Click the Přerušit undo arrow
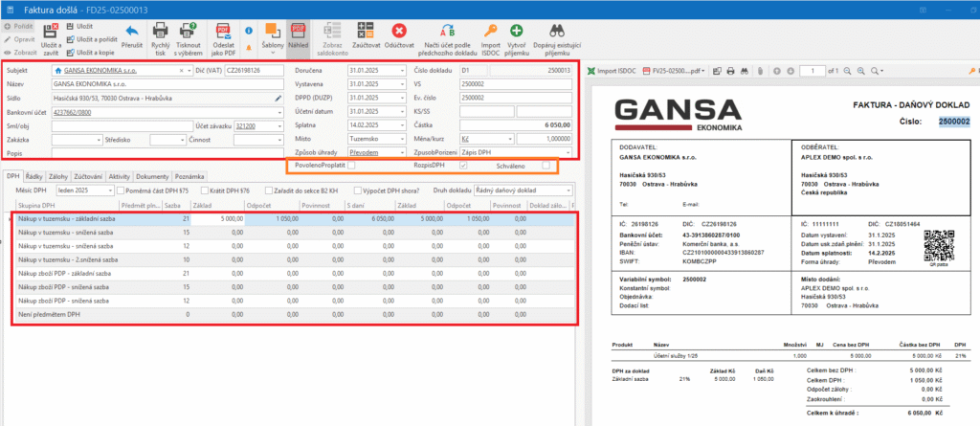The width and height of the screenshot is (980, 426). click(132, 32)
